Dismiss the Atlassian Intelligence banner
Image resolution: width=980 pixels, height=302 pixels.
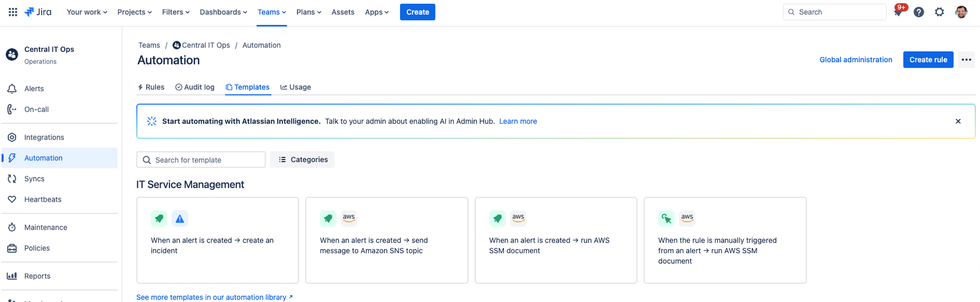click(958, 121)
